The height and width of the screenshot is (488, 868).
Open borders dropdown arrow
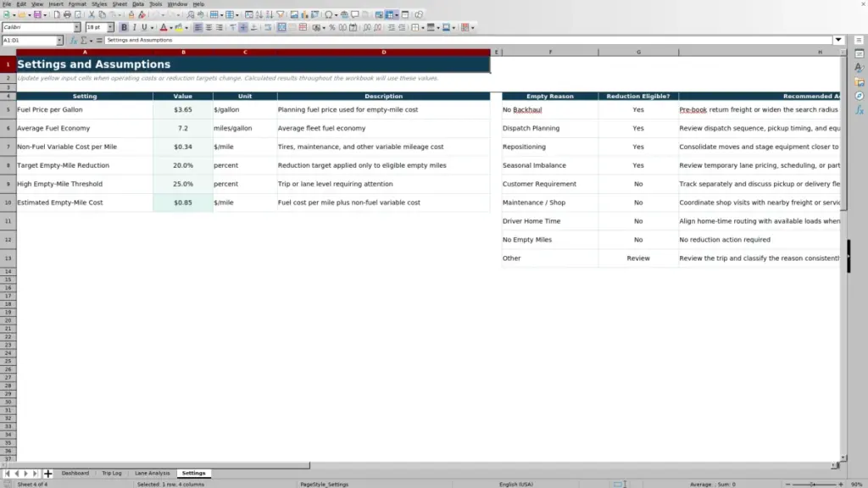point(423,27)
